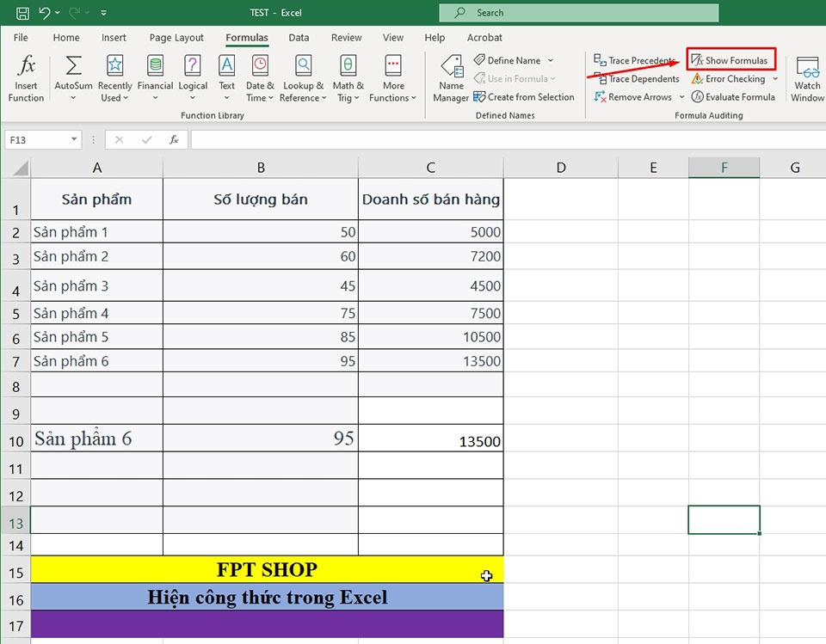The image size is (826, 644).
Task: Open the Review tab
Action: tap(346, 37)
